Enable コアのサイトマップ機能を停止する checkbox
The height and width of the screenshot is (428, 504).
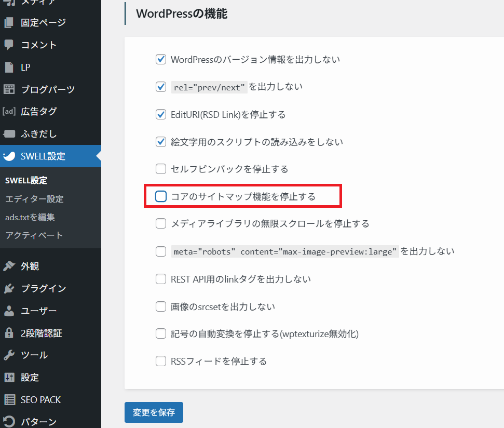[x=161, y=196]
